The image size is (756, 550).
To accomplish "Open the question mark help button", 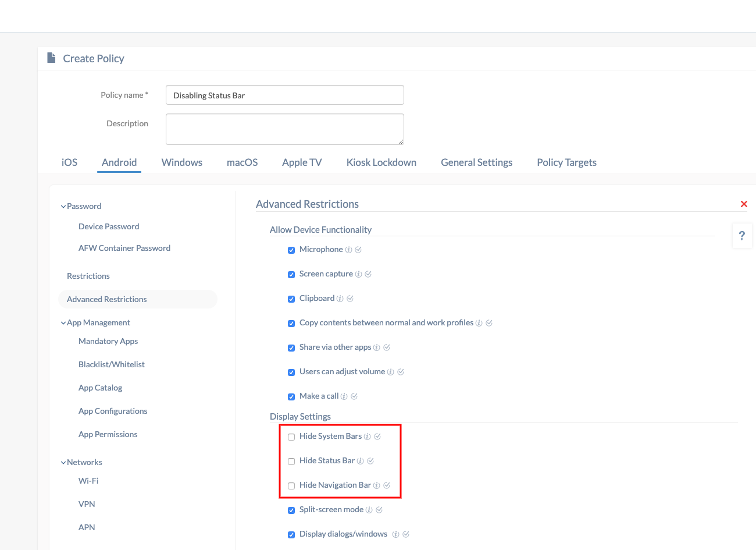I will pyautogui.click(x=741, y=236).
